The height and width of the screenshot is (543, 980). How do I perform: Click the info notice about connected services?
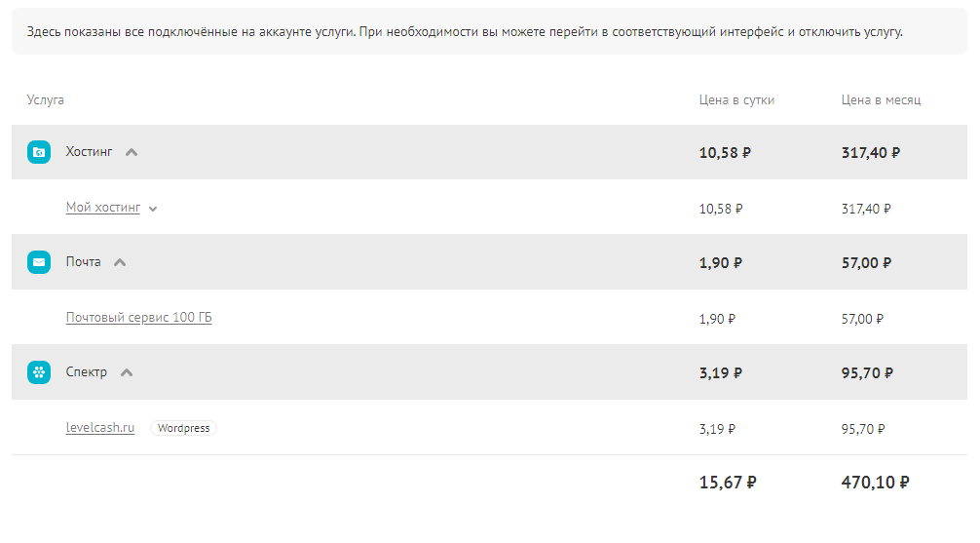click(x=465, y=32)
